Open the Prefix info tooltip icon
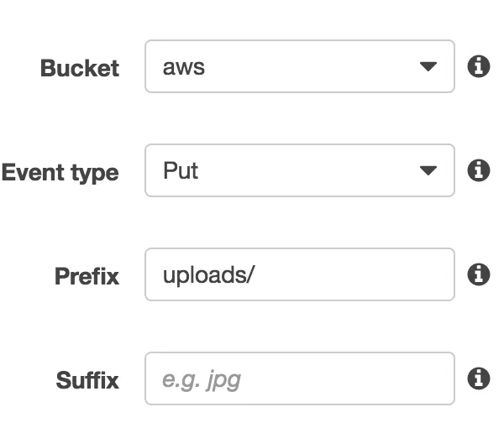Image resolution: width=504 pixels, height=428 pixels. (478, 274)
